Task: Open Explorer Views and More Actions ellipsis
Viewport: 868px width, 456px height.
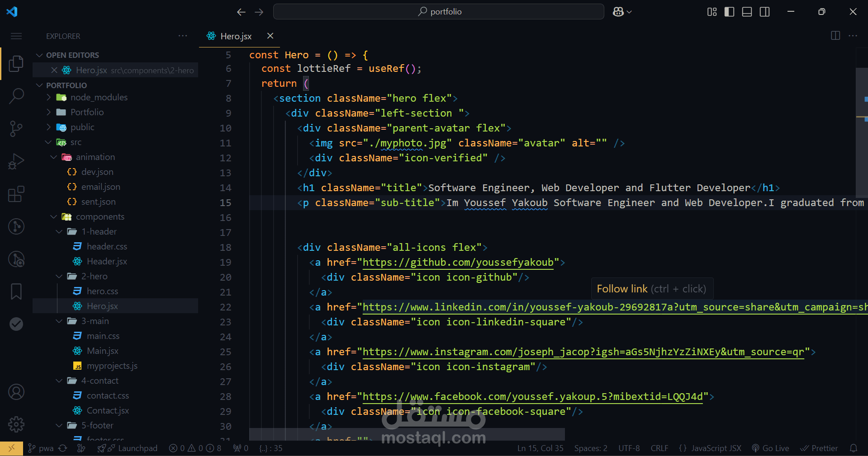Action: [x=183, y=36]
